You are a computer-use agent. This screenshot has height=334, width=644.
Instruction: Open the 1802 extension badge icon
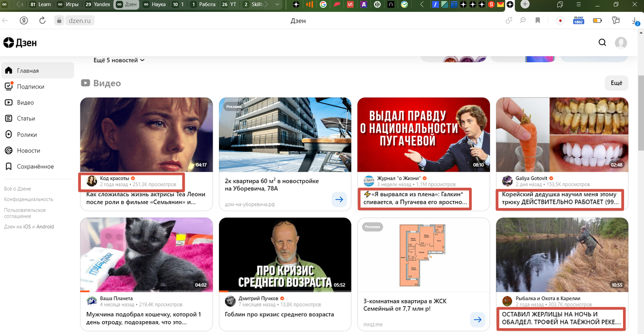tap(579, 21)
